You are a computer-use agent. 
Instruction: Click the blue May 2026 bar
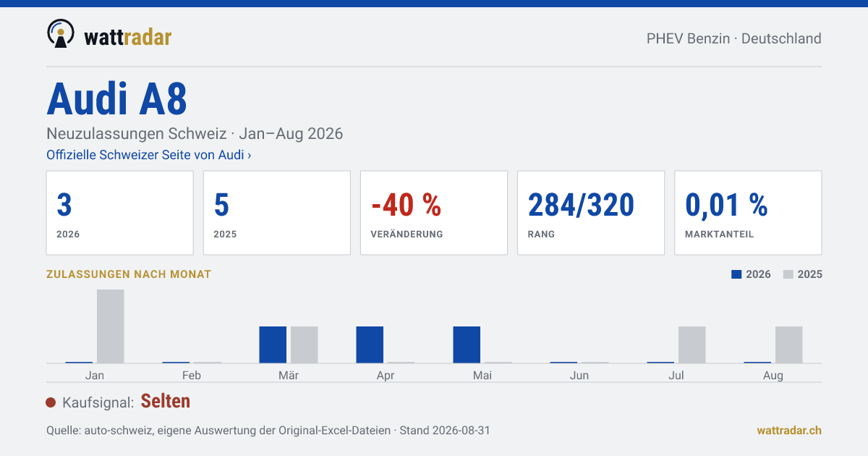(x=467, y=345)
